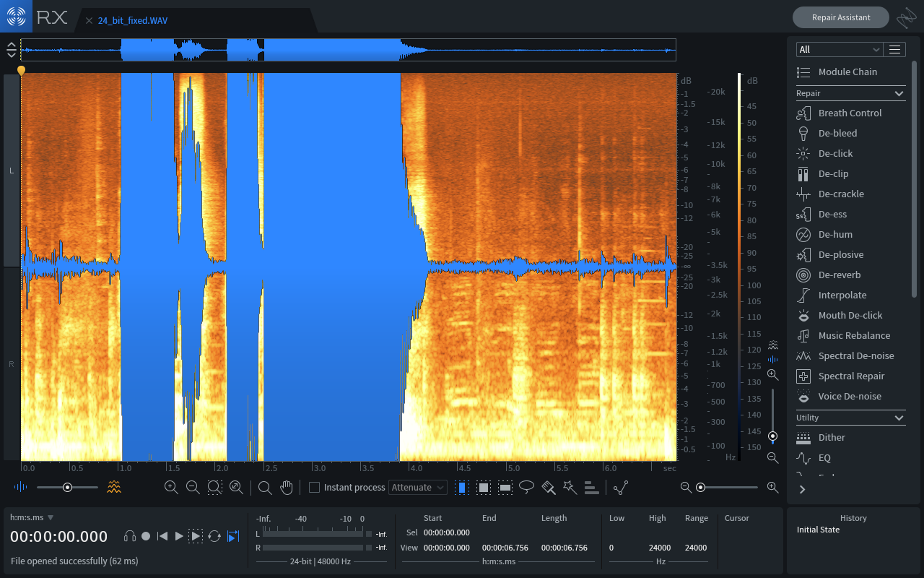This screenshot has height=578, width=924.
Task: Click the arrow at module panel bottom
Action: point(802,489)
